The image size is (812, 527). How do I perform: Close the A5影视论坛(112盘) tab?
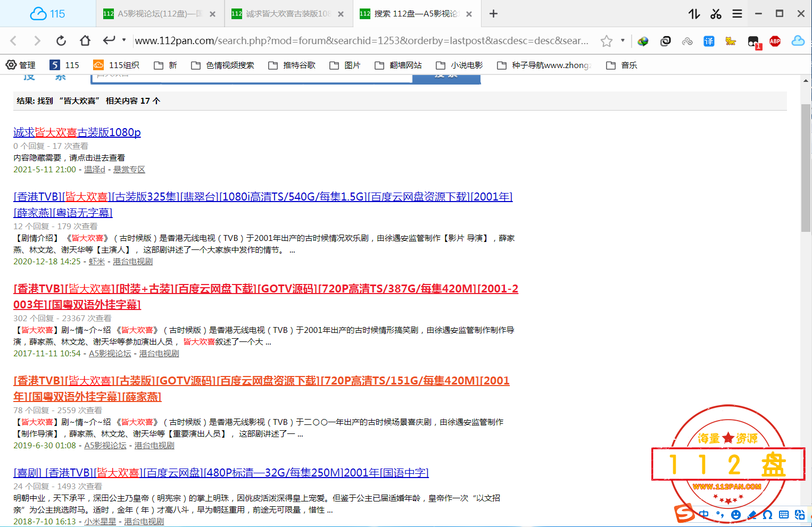coord(212,14)
